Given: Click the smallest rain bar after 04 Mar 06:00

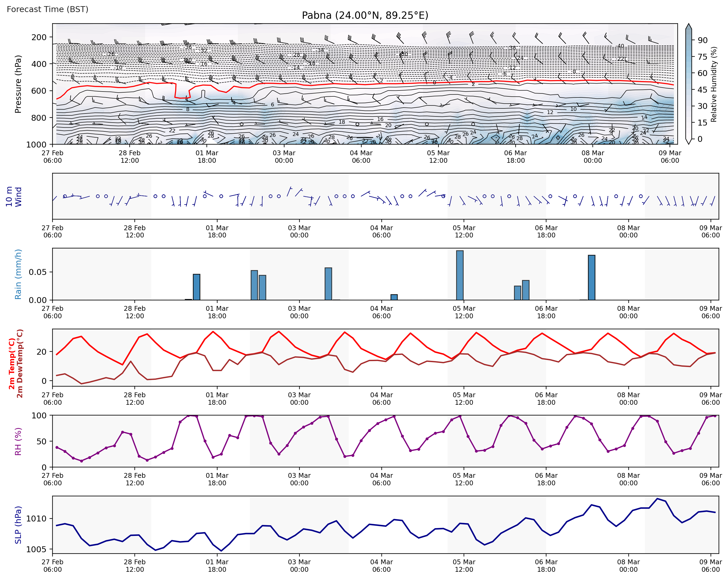Looking at the screenshot, I should [394, 297].
